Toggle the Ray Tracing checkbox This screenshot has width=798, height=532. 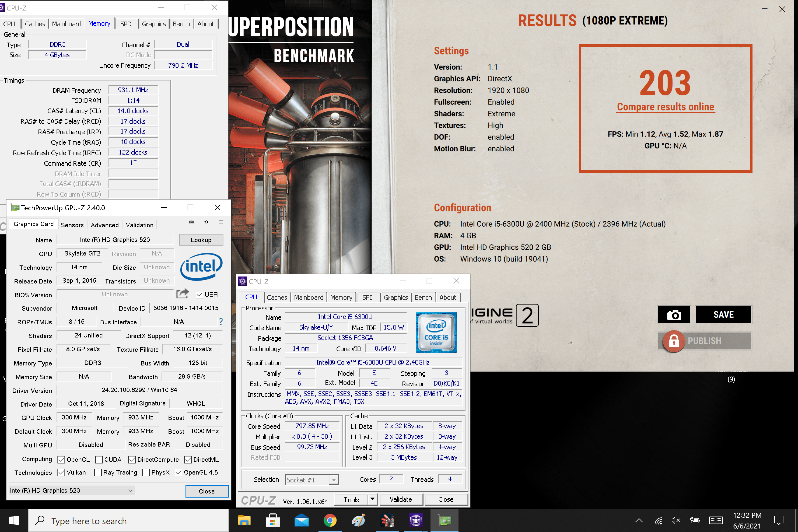[x=98, y=472]
